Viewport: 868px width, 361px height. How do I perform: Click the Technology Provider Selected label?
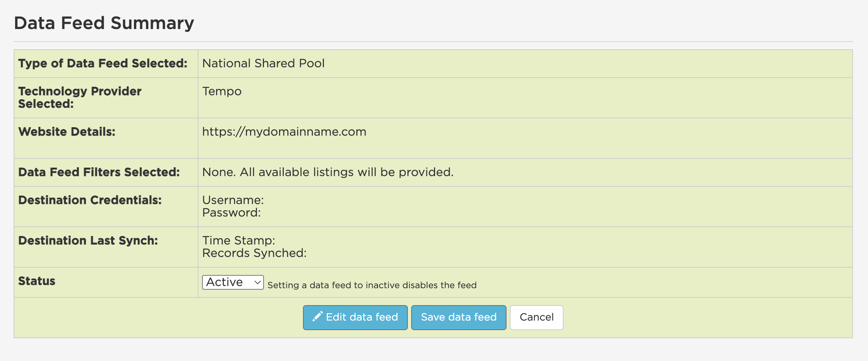pos(80,97)
